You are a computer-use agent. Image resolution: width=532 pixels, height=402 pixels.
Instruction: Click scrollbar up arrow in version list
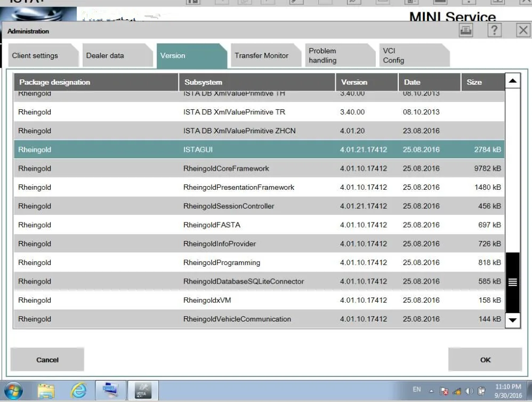tap(513, 81)
